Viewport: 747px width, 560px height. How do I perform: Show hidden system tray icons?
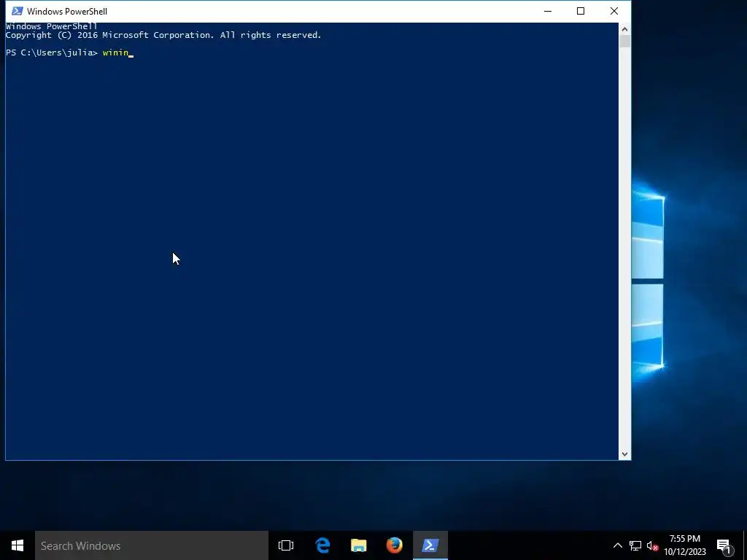coord(617,545)
